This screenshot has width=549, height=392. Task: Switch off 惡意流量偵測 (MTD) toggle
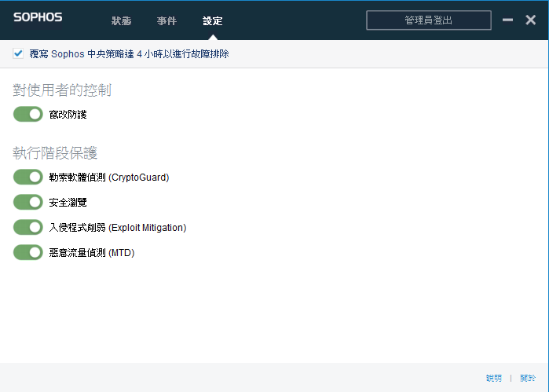(x=27, y=253)
